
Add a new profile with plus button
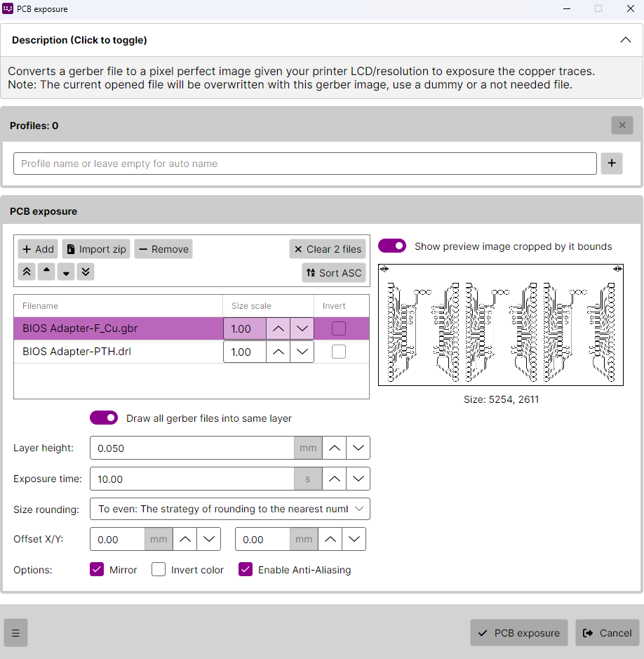tap(612, 163)
